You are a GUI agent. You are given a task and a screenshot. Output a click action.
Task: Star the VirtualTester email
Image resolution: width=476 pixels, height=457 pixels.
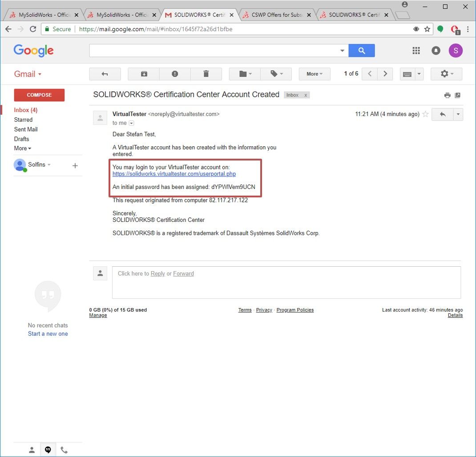pos(425,114)
